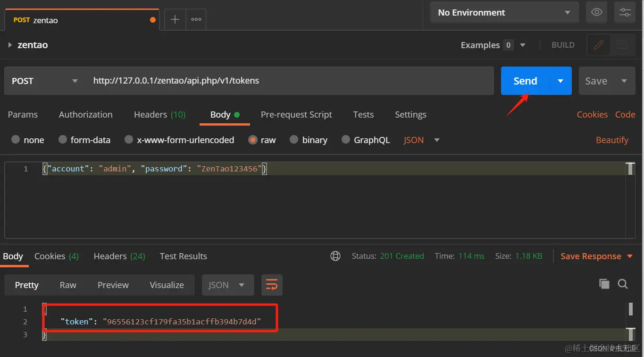Screen dimensions: 644x357
Task: Open the Cookies link
Action: coord(592,114)
